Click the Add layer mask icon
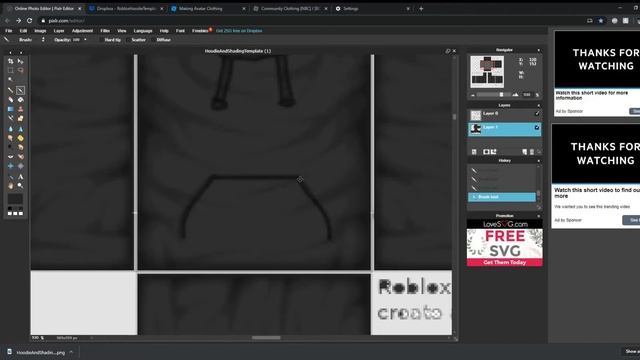This screenshot has height=360, width=640. (x=486, y=152)
